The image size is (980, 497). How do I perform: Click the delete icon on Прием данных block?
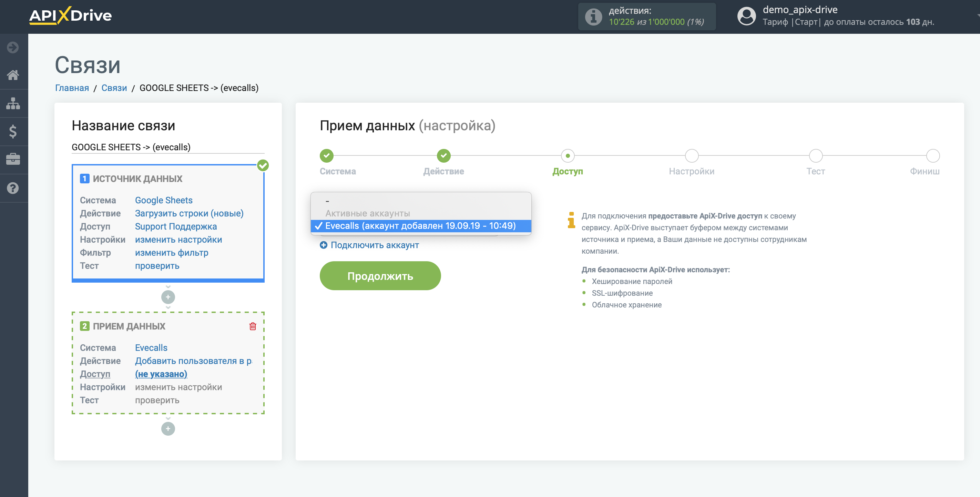pos(252,326)
